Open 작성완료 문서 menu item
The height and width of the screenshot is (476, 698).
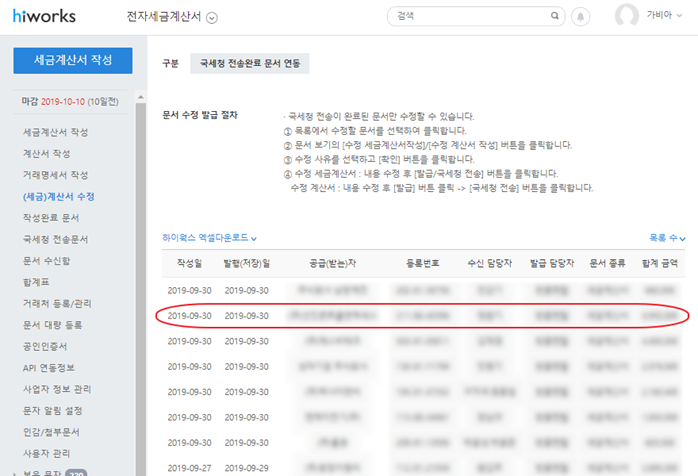51,218
